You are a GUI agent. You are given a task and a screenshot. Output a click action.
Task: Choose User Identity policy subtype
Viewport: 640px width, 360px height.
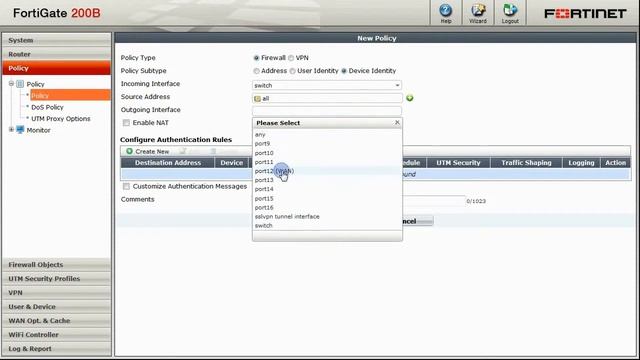tap(292, 71)
